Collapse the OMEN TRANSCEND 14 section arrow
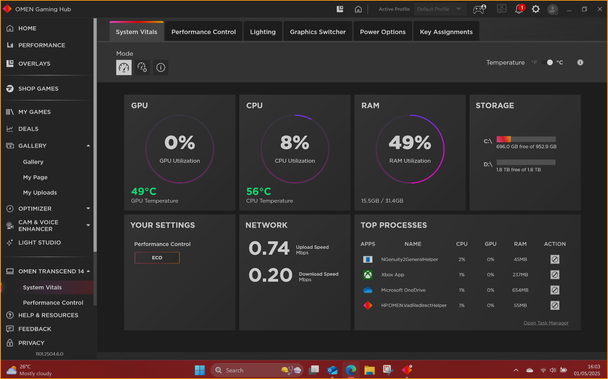The width and height of the screenshot is (608, 379). 88,271
